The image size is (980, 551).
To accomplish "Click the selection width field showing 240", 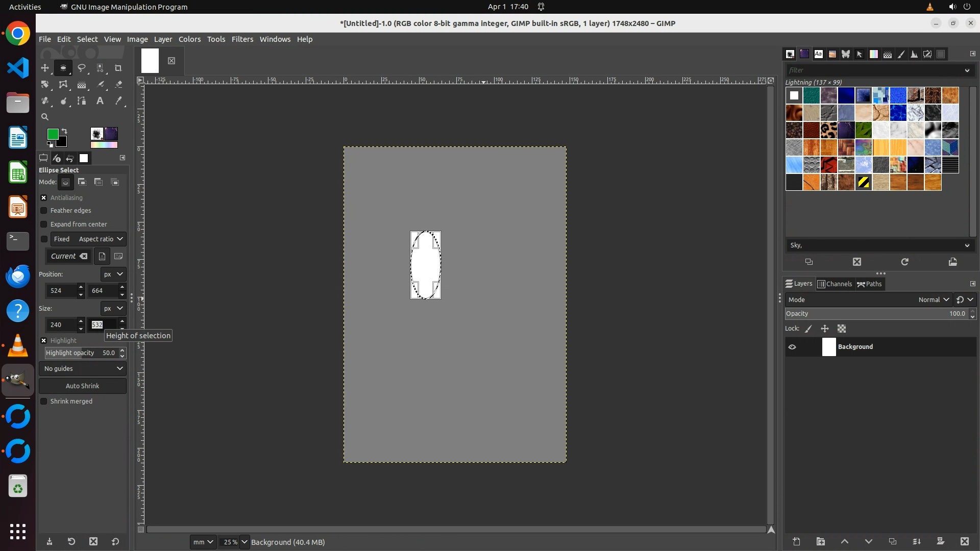I will point(60,325).
